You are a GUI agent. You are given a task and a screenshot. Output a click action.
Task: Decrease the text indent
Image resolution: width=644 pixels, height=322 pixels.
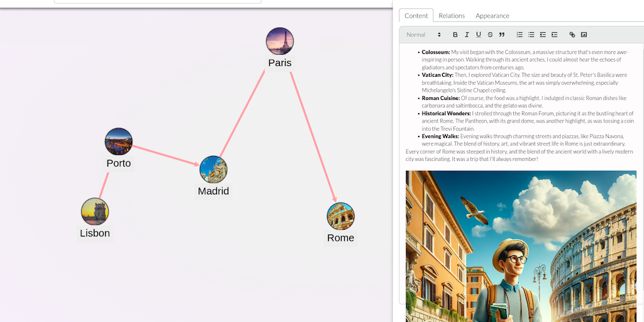543,35
